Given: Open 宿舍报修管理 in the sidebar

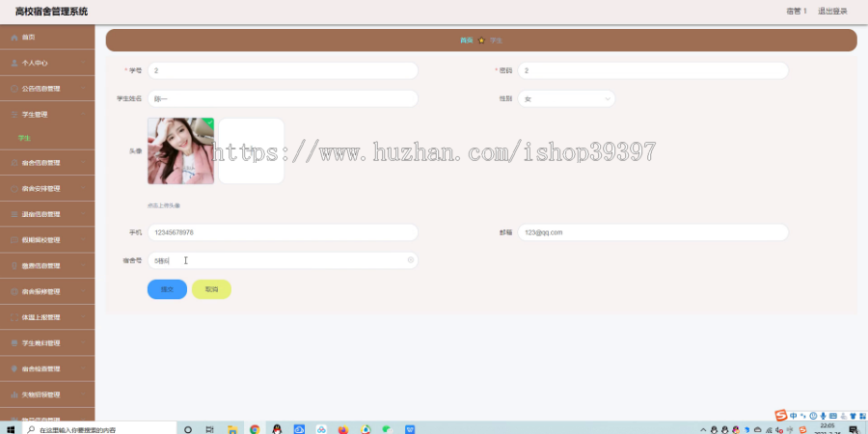Looking at the screenshot, I should click(x=47, y=291).
